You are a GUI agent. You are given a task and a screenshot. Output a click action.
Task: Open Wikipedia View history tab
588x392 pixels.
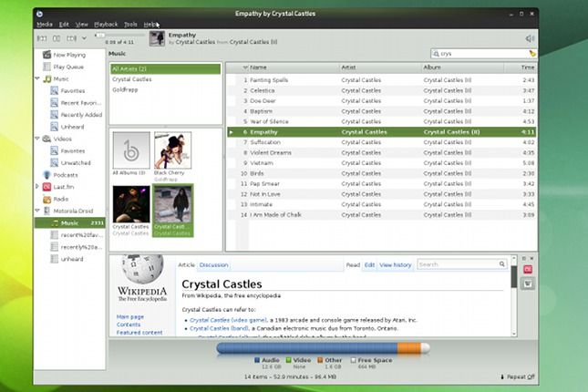(x=396, y=265)
